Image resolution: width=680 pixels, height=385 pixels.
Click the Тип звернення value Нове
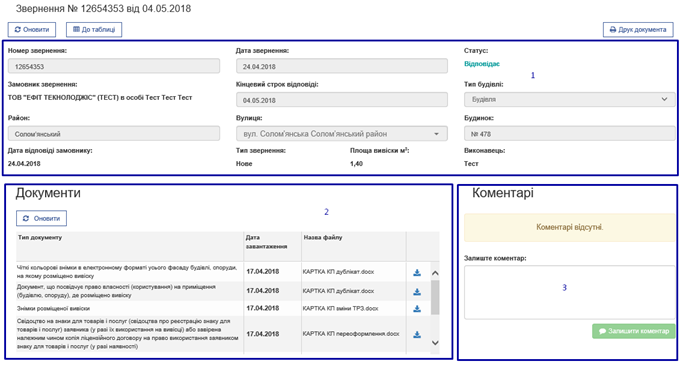[x=244, y=163]
